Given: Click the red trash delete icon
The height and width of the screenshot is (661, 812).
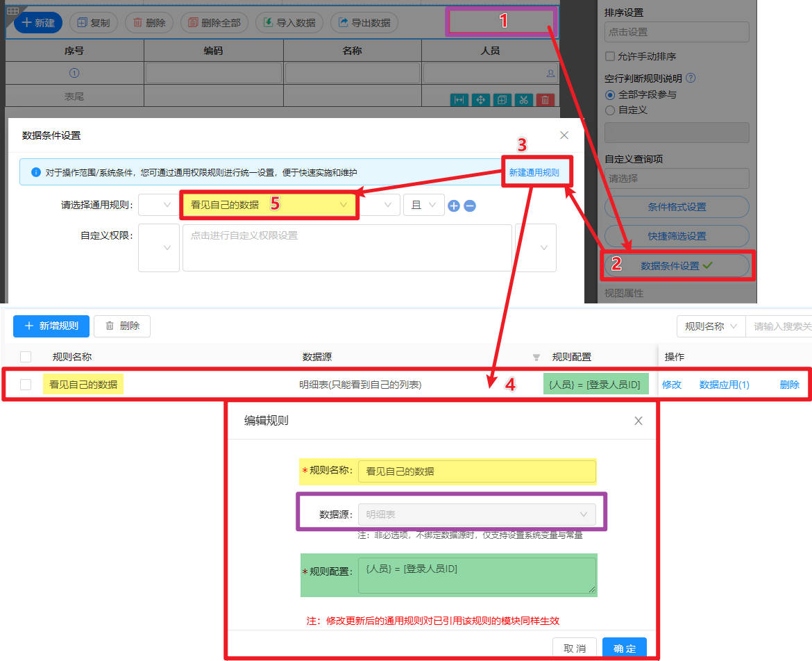Looking at the screenshot, I should [x=545, y=100].
